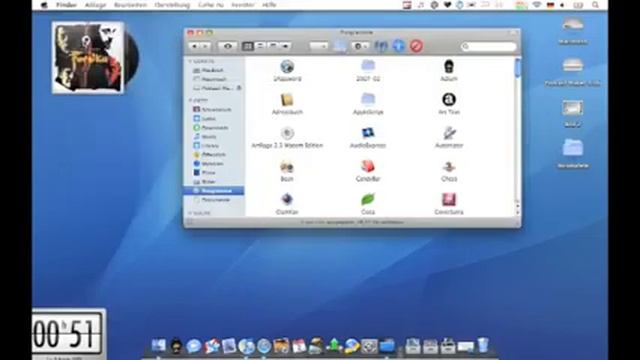
Task: Select ArtRage 2.5 Wacom Edition icon
Action: click(x=287, y=133)
